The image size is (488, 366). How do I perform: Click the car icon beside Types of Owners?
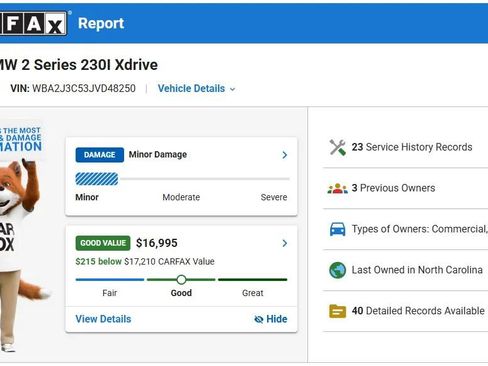[337, 229]
